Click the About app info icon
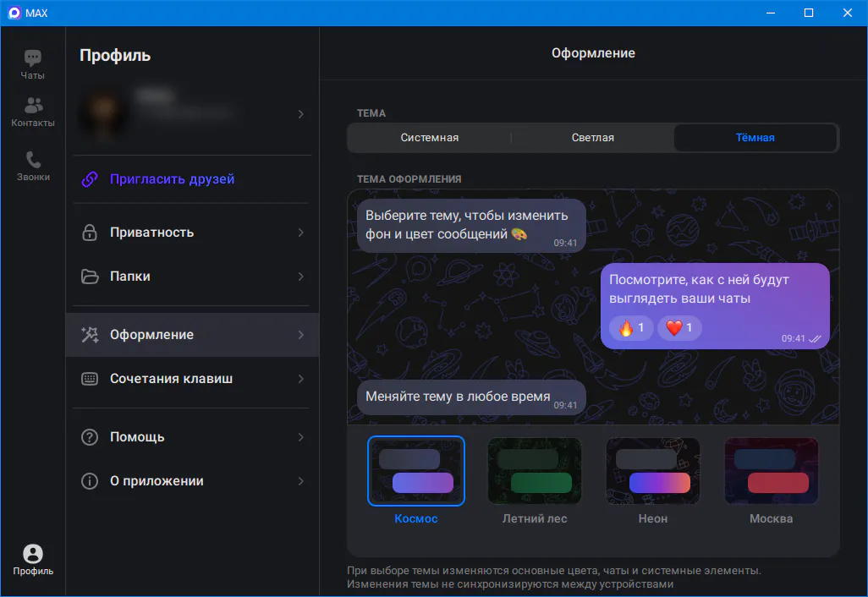The width and height of the screenshot is (868, 597). click(x=90, y=481)
